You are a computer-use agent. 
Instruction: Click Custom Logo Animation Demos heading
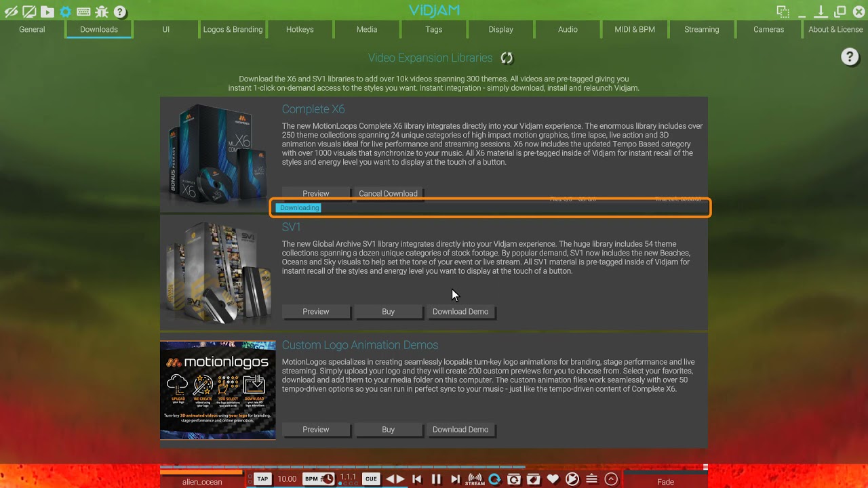[360, 345]
